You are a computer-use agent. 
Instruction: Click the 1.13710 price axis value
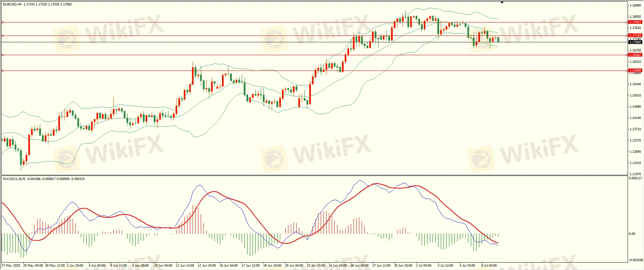click(x=635, y=129)
